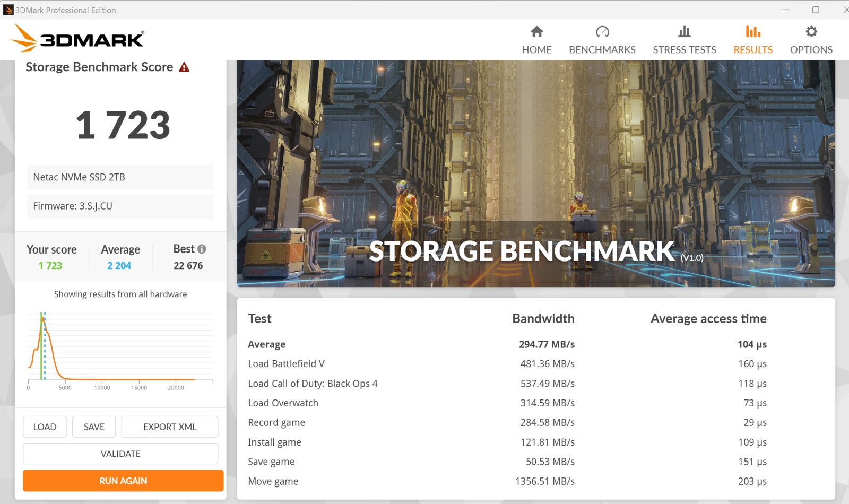The image size is (849, 504).
Task: Click the info icon next to Best
Action: pos(202,249)
